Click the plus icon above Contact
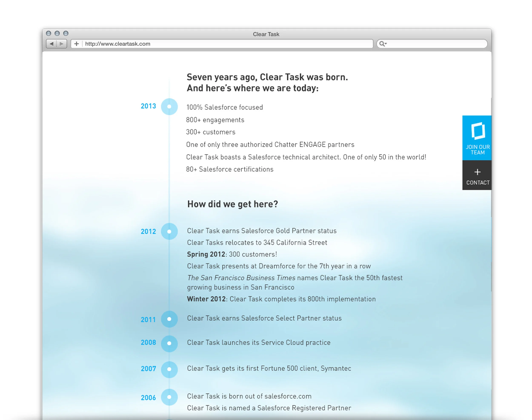Image resolution: width=532 pixels, height=420 pixels. (x=477, y=172)
